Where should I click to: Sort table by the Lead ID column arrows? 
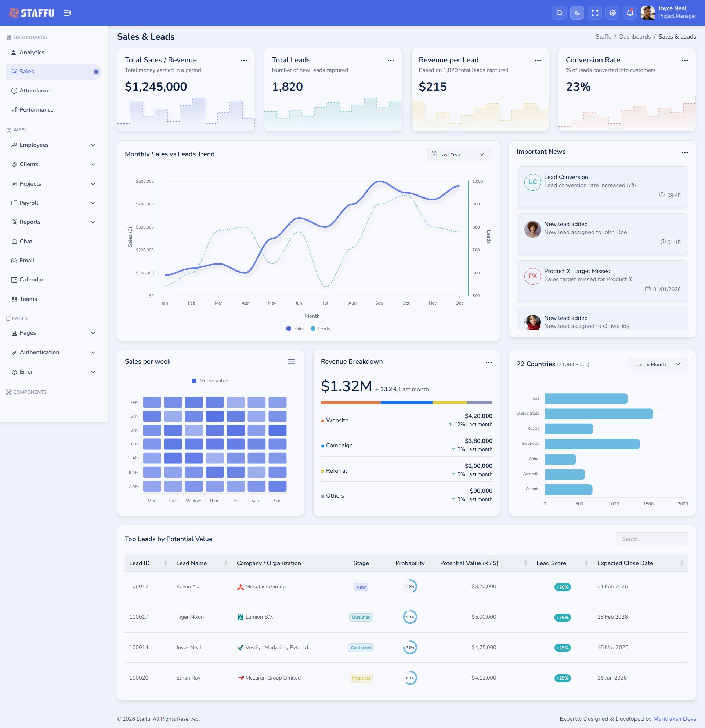pyautogui.click(x=165, y=563)
